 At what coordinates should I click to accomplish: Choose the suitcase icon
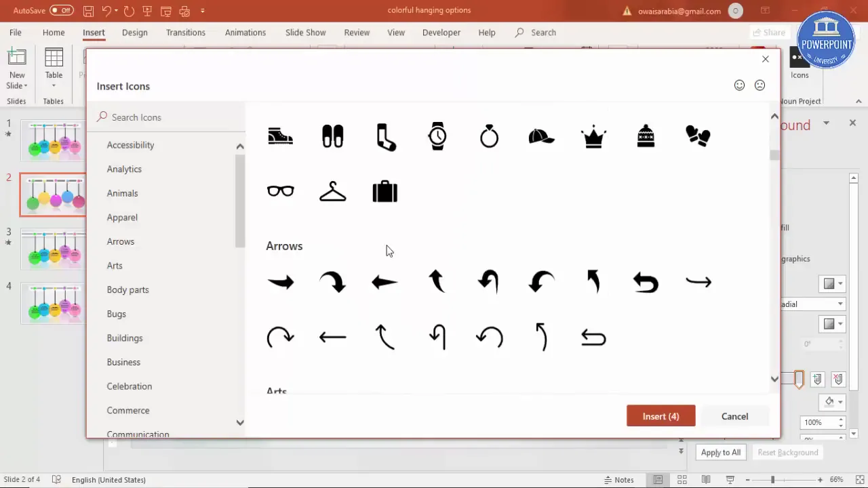pos(384,192)
